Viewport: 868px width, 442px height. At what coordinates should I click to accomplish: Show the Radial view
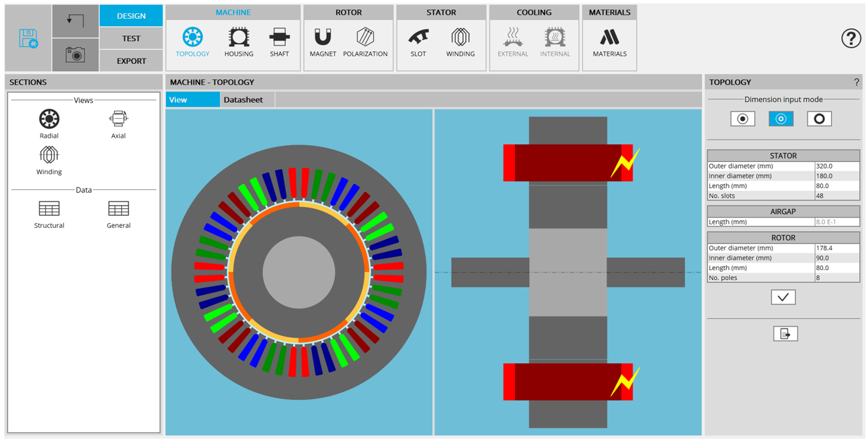tap(49, 124)
